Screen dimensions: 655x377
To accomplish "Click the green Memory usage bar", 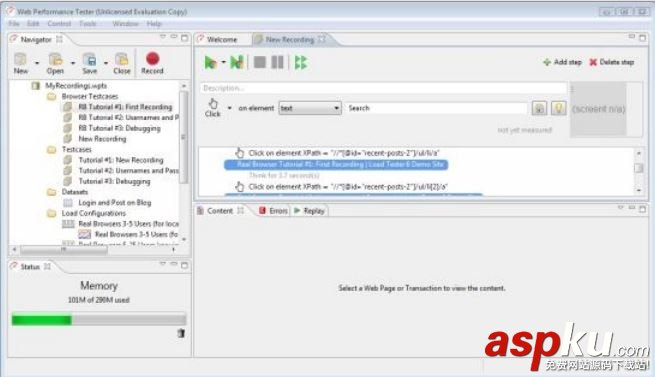I will (x=42, y=320).
